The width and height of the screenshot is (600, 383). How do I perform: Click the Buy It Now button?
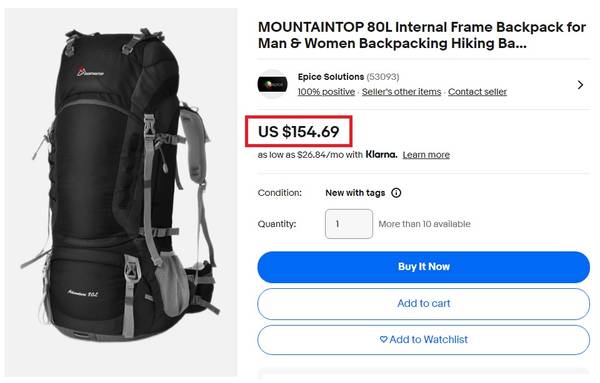[424, 267]
